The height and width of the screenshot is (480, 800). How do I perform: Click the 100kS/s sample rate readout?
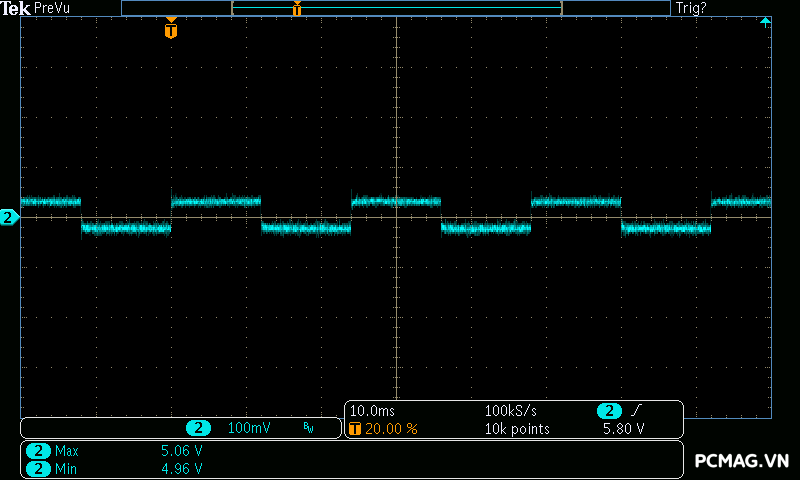click(x=512, y=411)
